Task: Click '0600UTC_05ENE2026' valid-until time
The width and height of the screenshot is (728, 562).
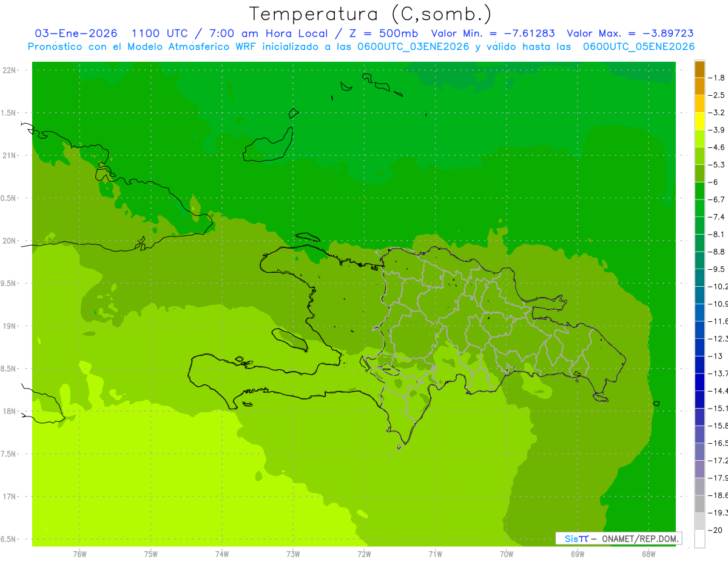Action: 639,47
